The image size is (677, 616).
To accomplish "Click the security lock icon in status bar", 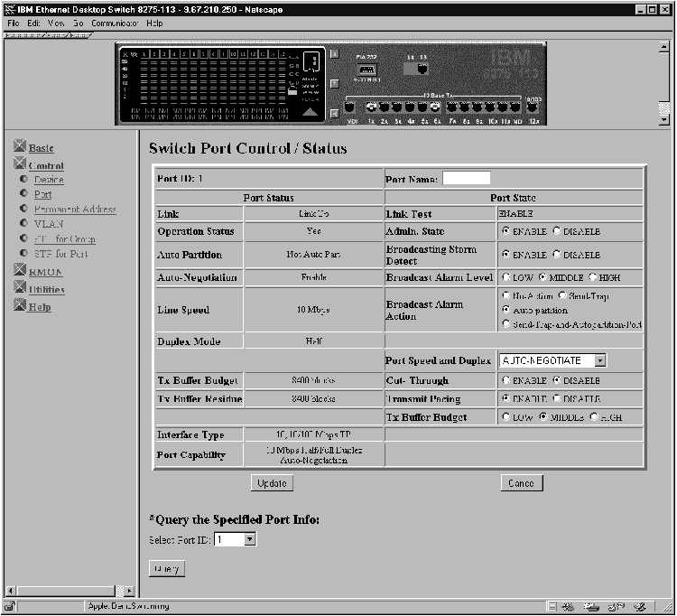I will pyautogui.click(x=10, y=606).
